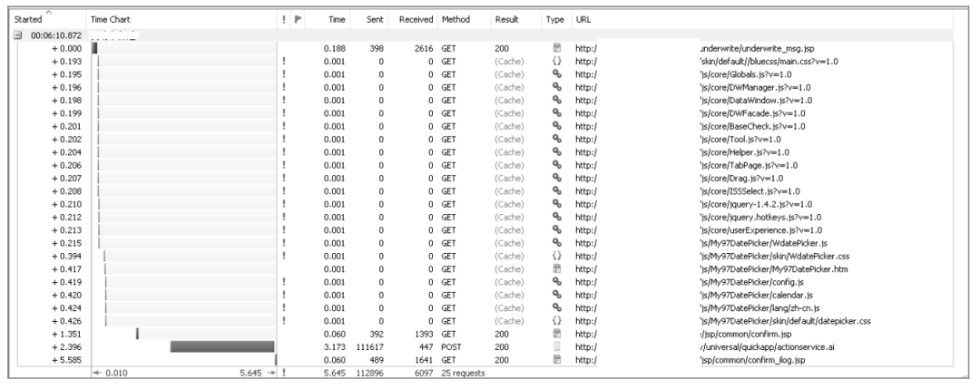980x389 pixels.
Task: Click the script type icon for Helper.js
Action: pyautogui.click(x=557, y=152)
